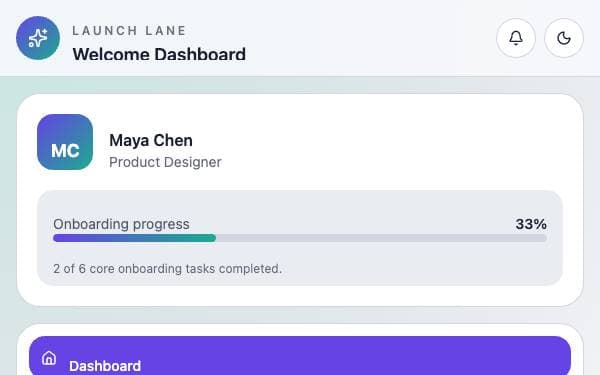This screenshot has width=600, height=375.
Task: Click the Launch Lane sparkle logo
Action: coord(38,38)
